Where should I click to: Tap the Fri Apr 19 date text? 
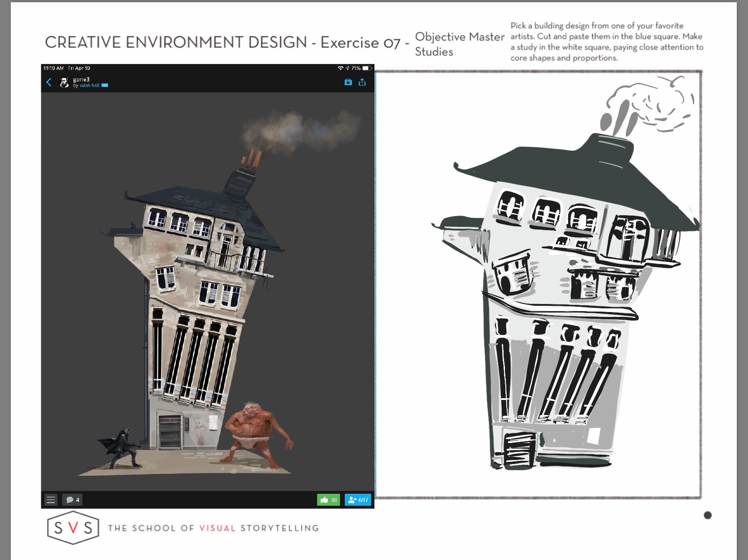pos(79,68)
